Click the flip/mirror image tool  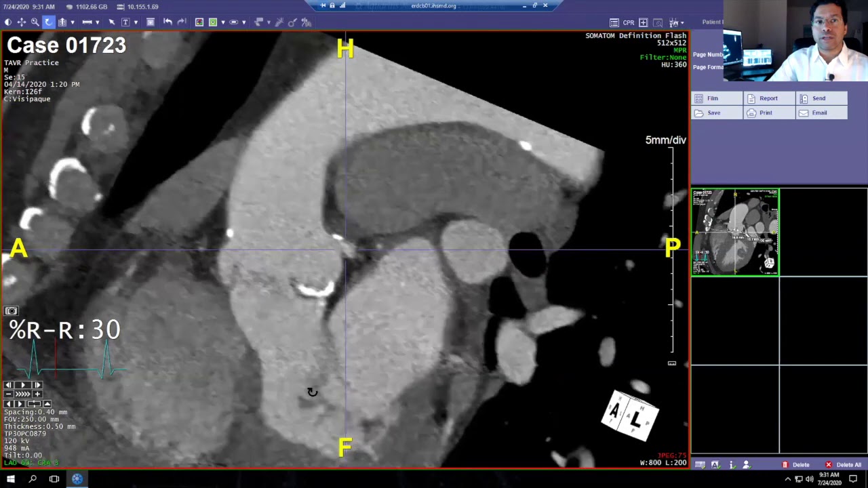coord(62,22)
